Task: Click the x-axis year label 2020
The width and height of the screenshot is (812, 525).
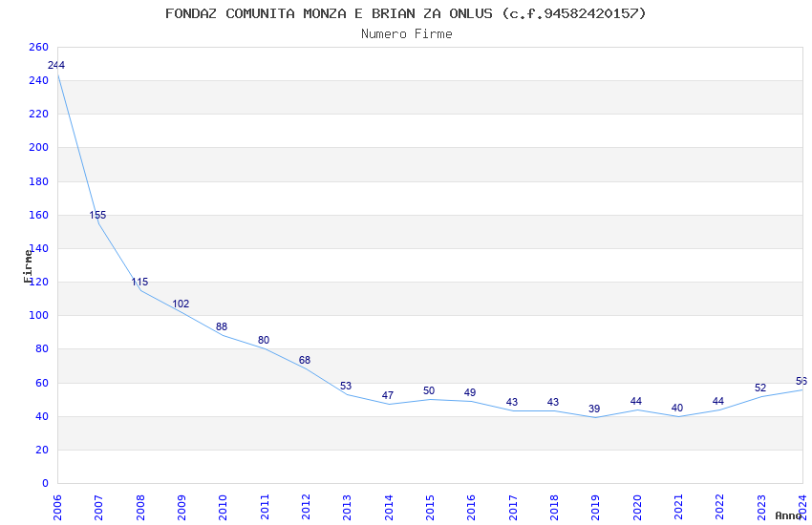Action: click(637, 507)
